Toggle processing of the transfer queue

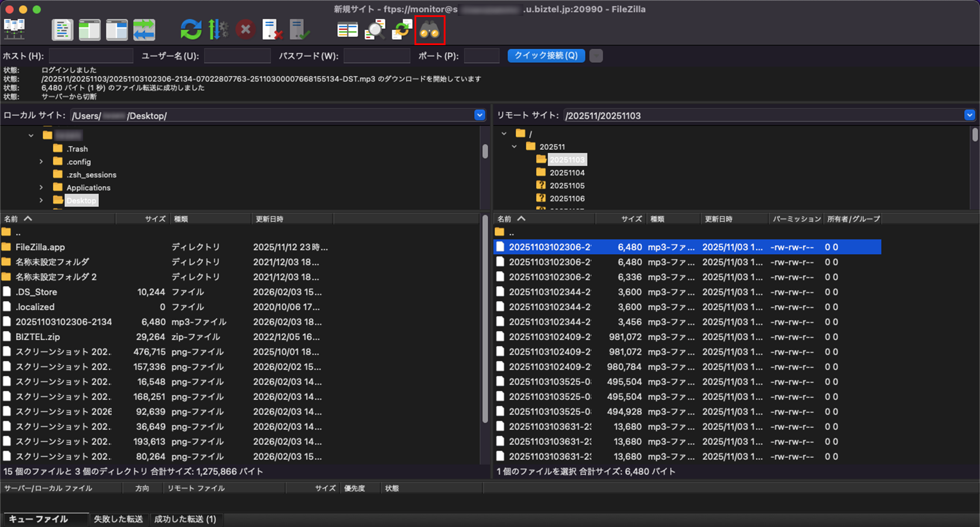[x=218, y=29]
